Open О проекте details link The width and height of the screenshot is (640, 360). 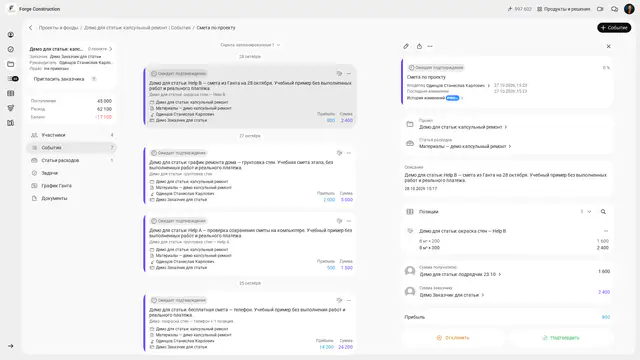point(100,49)
